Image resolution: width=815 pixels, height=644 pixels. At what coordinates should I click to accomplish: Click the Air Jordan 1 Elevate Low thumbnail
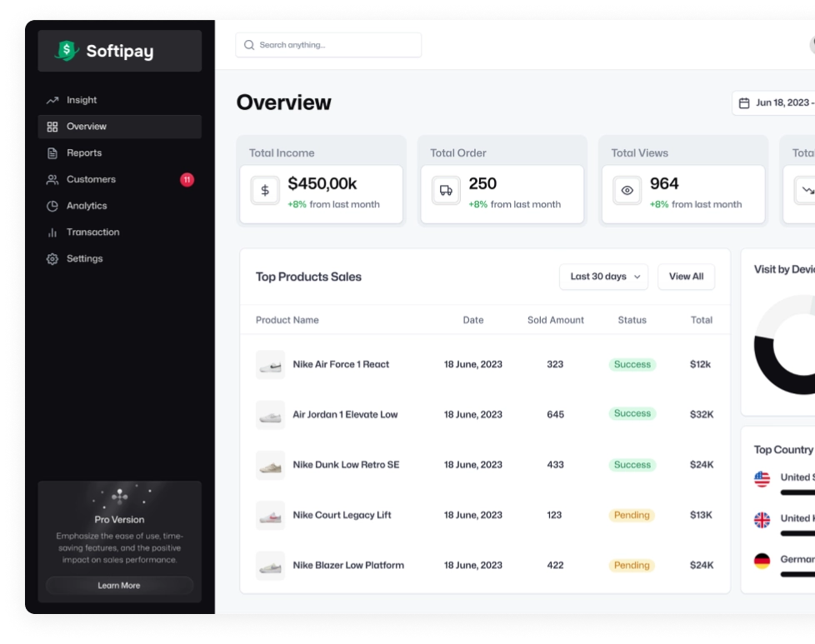click(x=270, y=415)
